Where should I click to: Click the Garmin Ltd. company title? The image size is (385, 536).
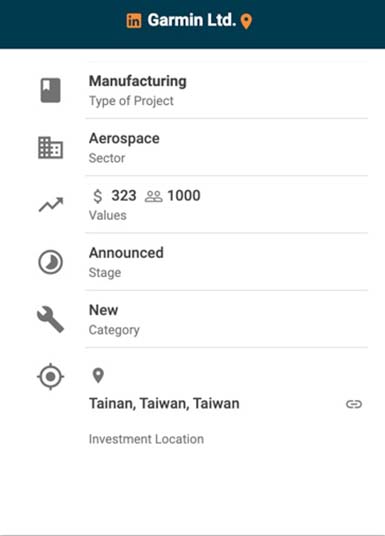[192, 20]
